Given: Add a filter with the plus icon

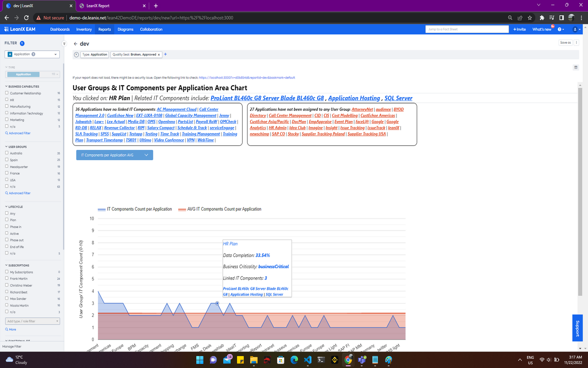Looking at the screenshot, I should 165,54.
